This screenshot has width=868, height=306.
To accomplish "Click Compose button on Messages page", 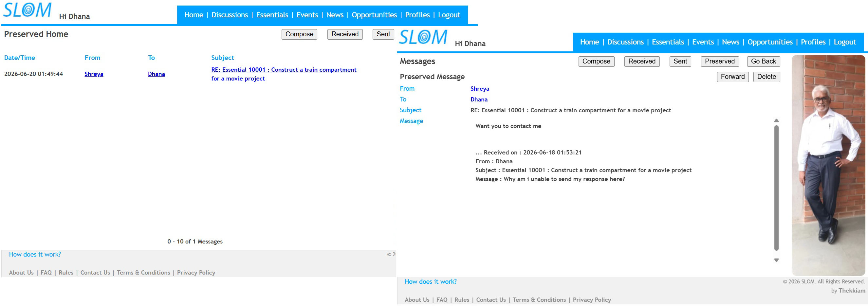I will click(x=597, y=62).
